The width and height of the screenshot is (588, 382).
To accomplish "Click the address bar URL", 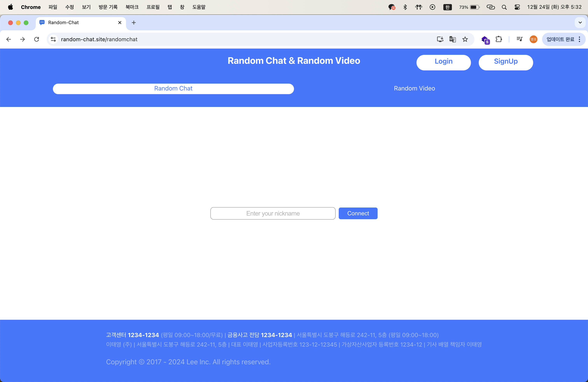I will [x=99, y=39].
